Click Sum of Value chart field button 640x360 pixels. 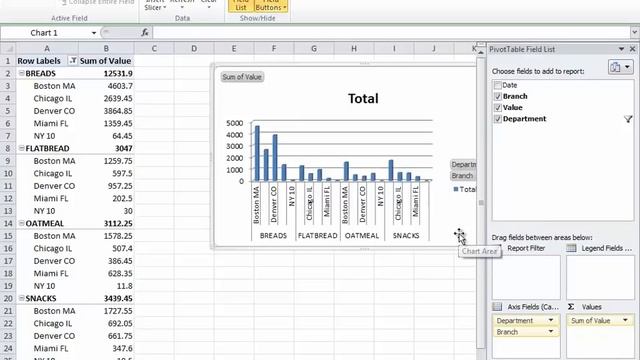pyautogui.click(x=242, y=77)
